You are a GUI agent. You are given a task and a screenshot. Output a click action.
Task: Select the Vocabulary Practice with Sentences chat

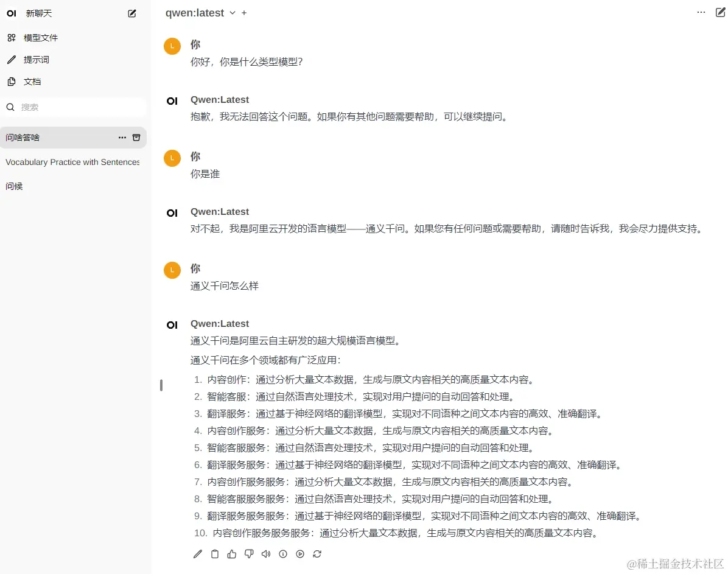(72, 162)
